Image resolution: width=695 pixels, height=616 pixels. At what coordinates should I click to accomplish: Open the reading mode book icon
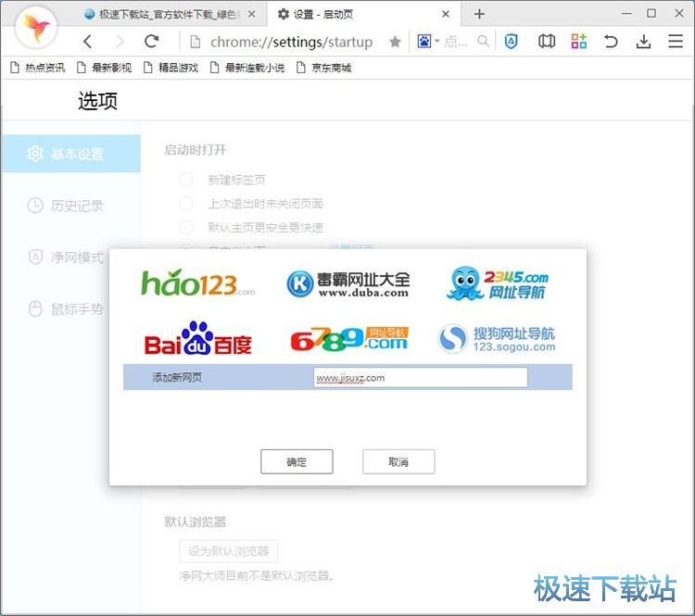click(x=547, y=42)
